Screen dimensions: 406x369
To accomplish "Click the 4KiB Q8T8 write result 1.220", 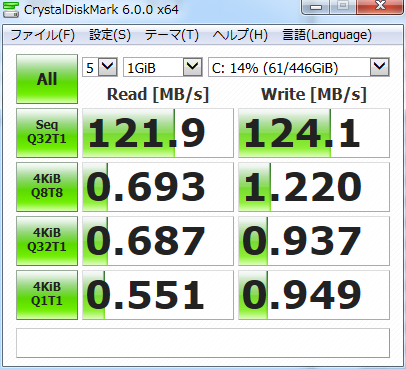I will coord(314,187).
